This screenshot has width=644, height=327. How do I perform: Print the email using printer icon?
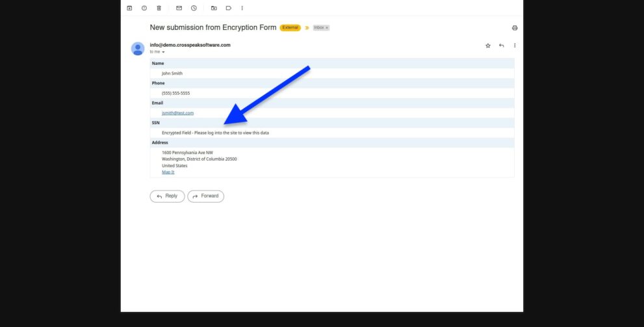(x=515, y=28)
